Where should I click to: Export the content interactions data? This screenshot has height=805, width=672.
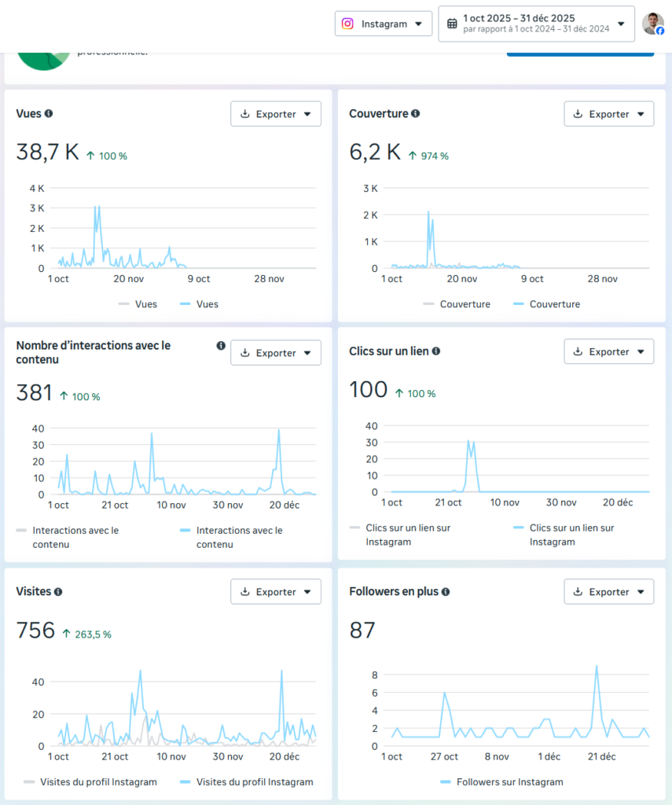276,353
